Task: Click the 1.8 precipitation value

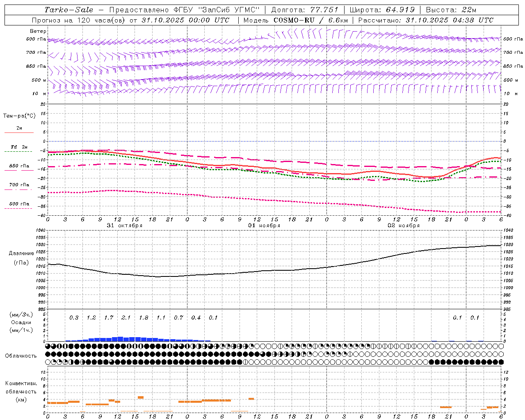Action: 144,318
